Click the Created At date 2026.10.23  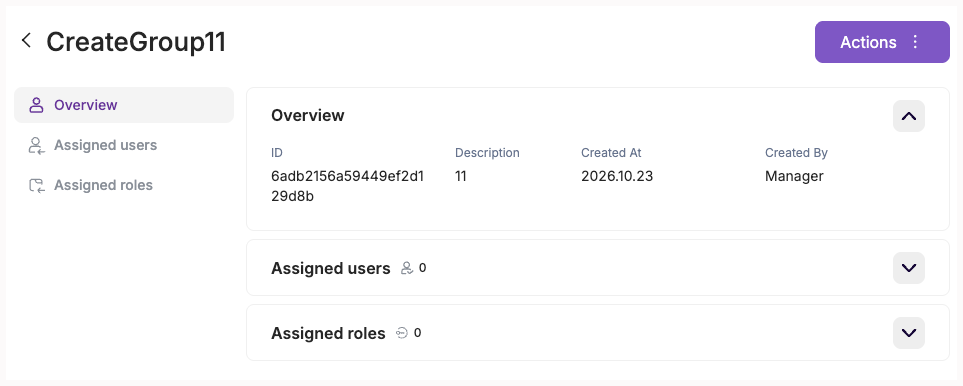pyautogui.click(x=617, y=177)
